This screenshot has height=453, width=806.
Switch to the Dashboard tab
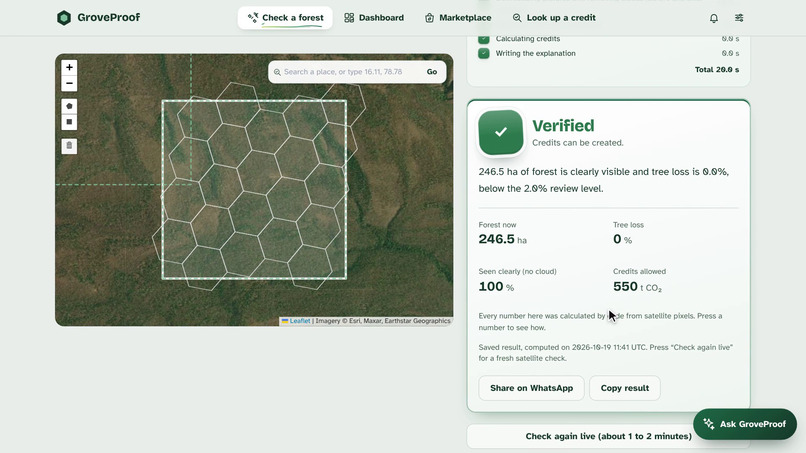pos(374,17)
